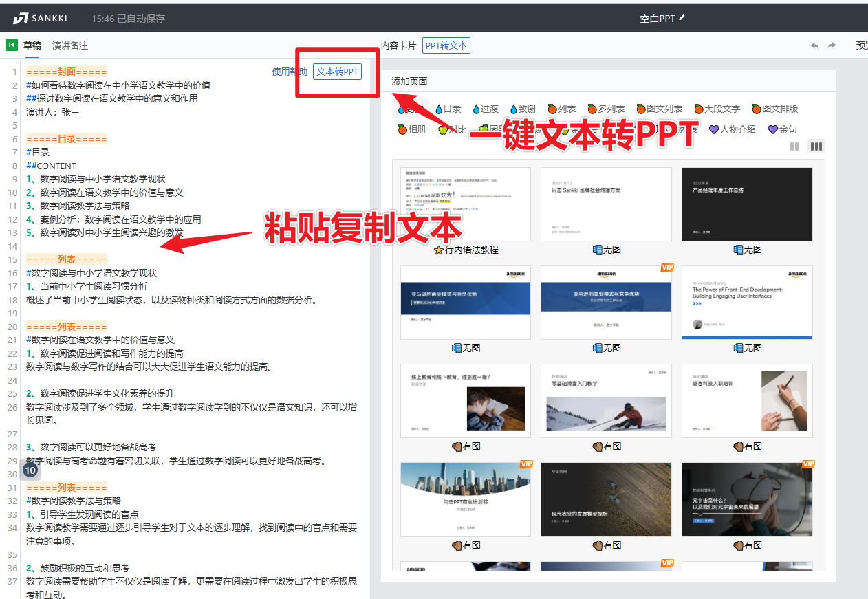
Task: Switch to 内容卡片 view
Action: 399,45
